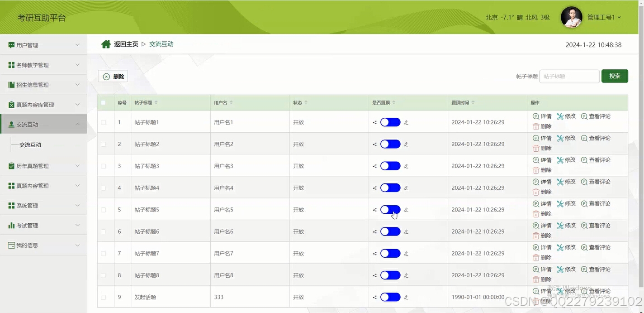
Task: Click the 搜索 button
Action: pyautogui.click(x=615, y=76)
